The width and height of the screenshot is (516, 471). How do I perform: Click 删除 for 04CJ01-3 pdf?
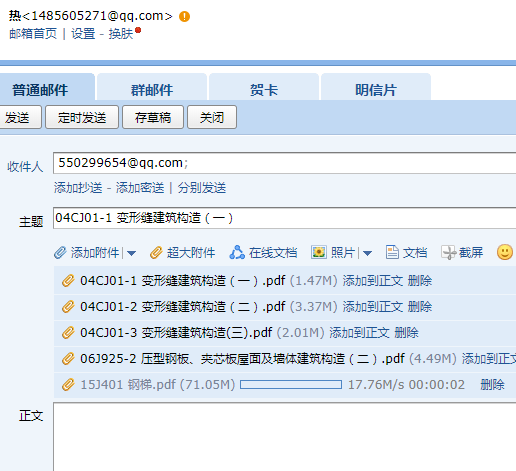406,333
